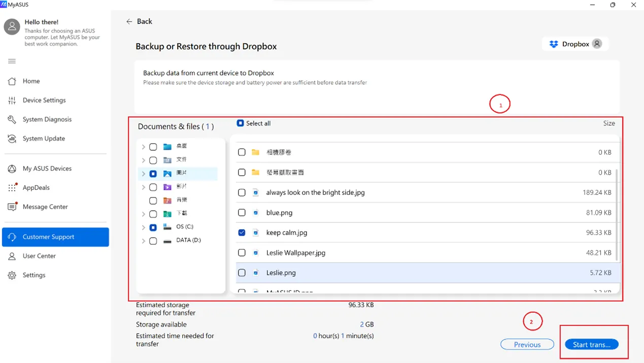This screenshot has width=644, height=363.
Task: Click the Start trans... button
Action: pyautogui.click(x=592, y=344)
